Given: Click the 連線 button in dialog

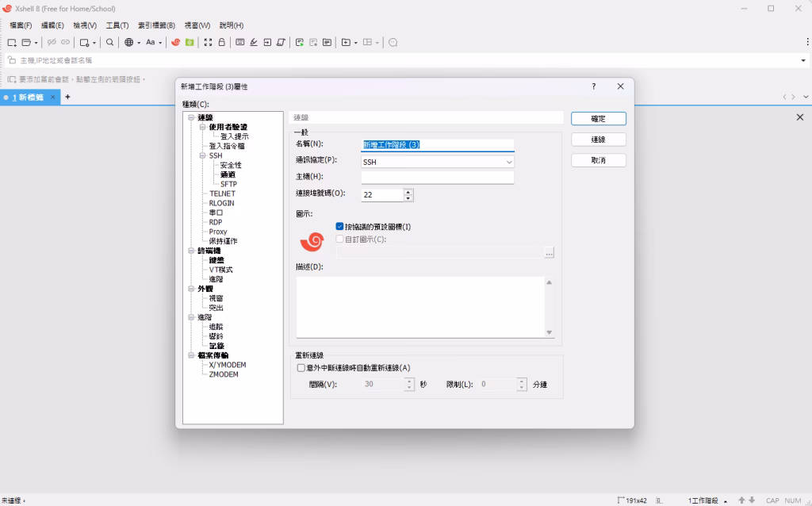Looking at the screenshot, I should pyautogui.click(x=598, y=140).
